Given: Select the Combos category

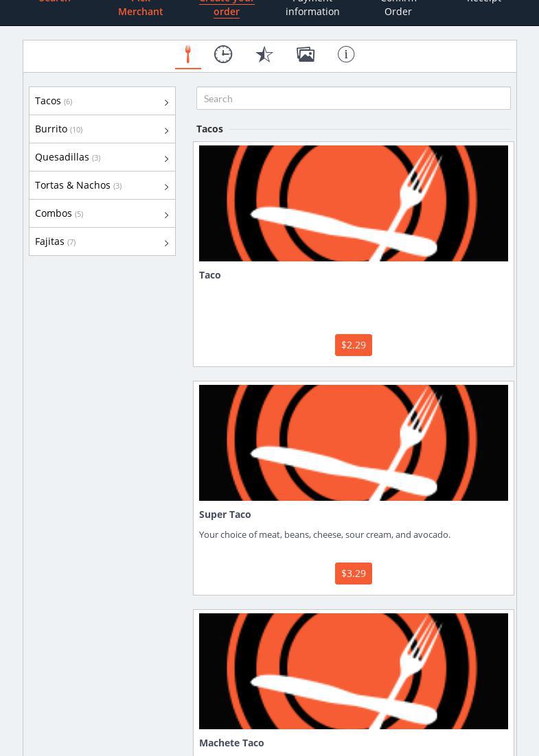Looking at the screenshot, I should click(54, 213).
